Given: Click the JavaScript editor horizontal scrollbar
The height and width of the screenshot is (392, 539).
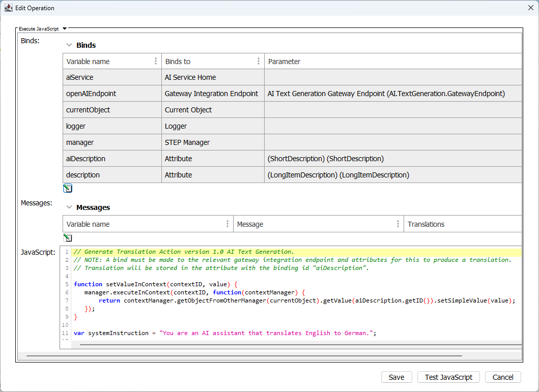Looking at the screenshot, I should pos(300,344).
